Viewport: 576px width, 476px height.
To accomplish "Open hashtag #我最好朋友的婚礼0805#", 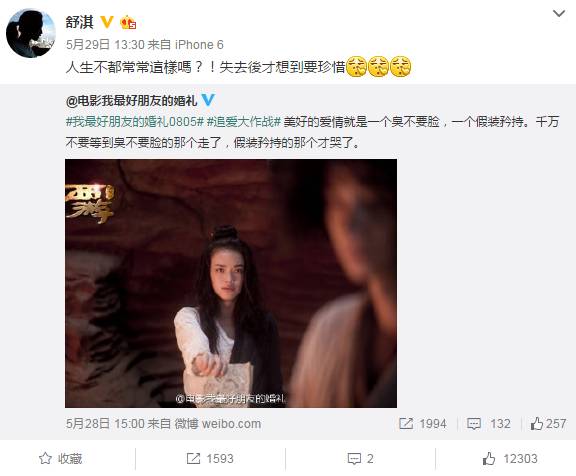I will 134,122.
